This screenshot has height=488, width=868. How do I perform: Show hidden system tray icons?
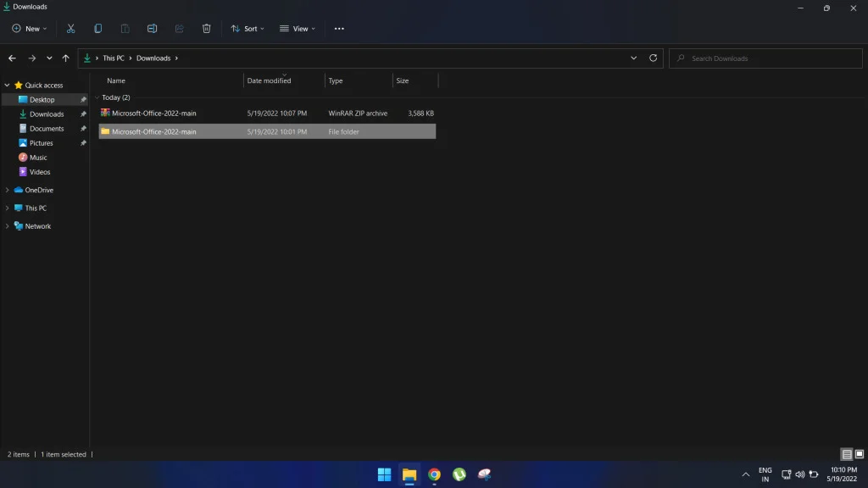pyautogui.click(x=746, y=474)
